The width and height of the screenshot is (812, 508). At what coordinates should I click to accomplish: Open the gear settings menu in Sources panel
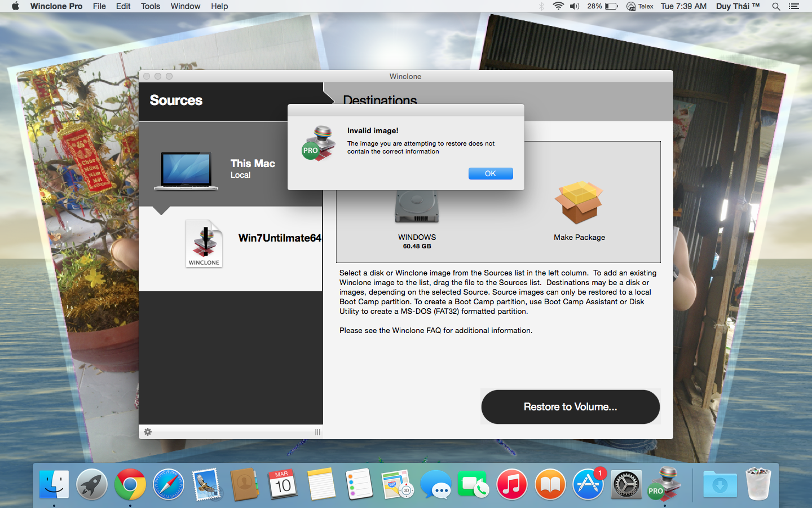(x=148, y=432)
